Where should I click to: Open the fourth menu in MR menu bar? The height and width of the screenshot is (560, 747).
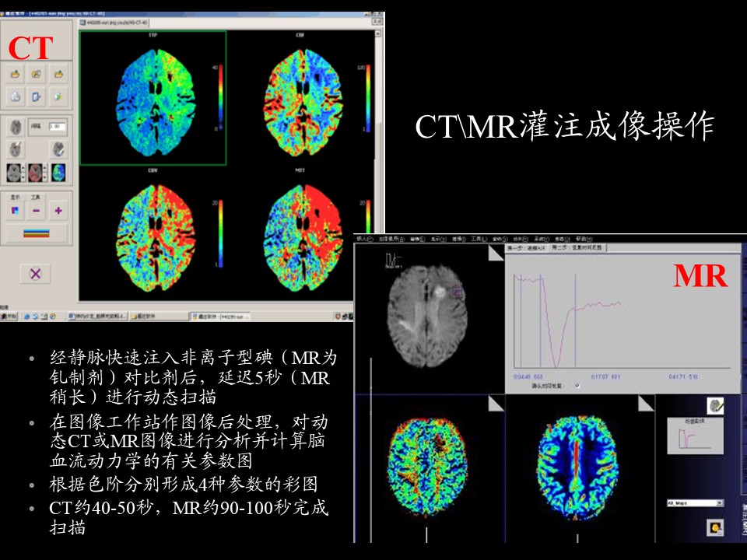(x=438, y=239)
